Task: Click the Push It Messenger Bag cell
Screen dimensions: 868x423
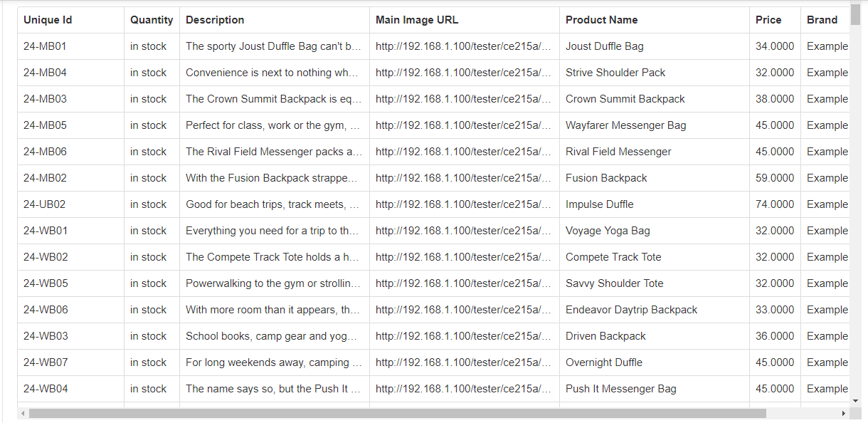Action: [x=655, y=389]
